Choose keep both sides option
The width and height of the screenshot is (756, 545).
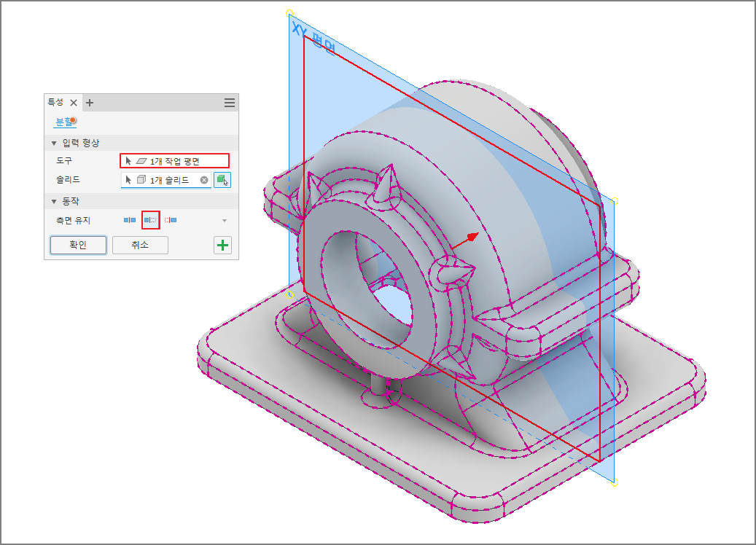click(130, 220)
